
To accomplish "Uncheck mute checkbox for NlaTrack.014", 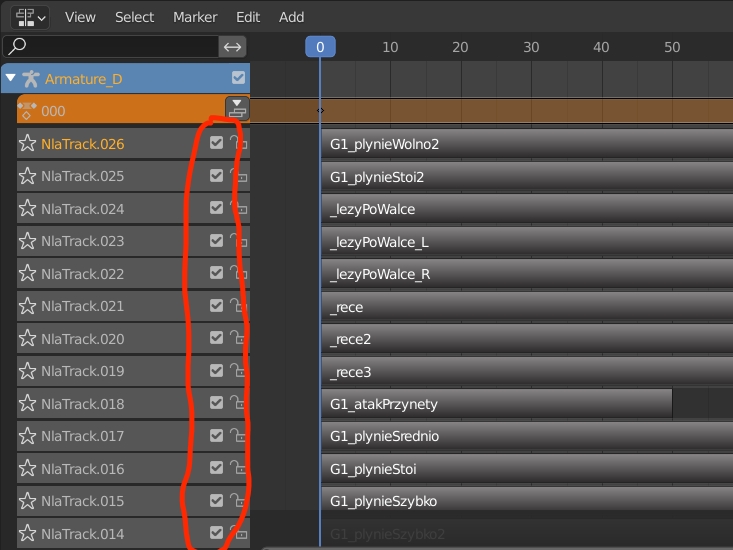I will click(216, 532).
